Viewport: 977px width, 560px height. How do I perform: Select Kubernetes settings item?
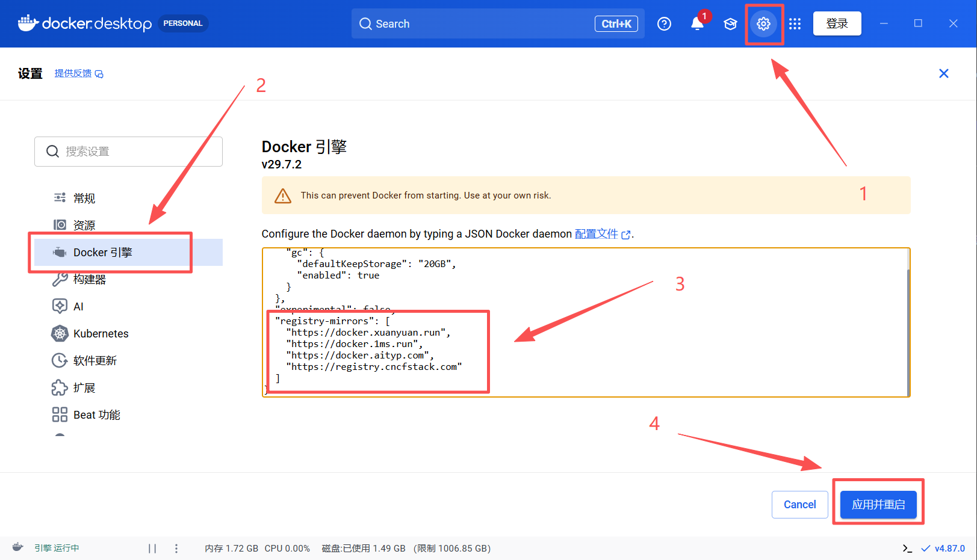point(128,333)
